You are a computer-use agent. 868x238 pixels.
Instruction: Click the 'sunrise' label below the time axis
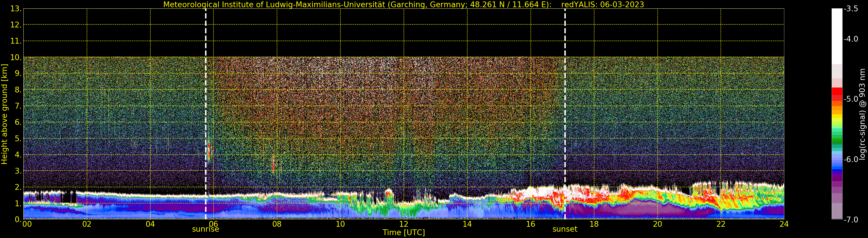point(206,229)
